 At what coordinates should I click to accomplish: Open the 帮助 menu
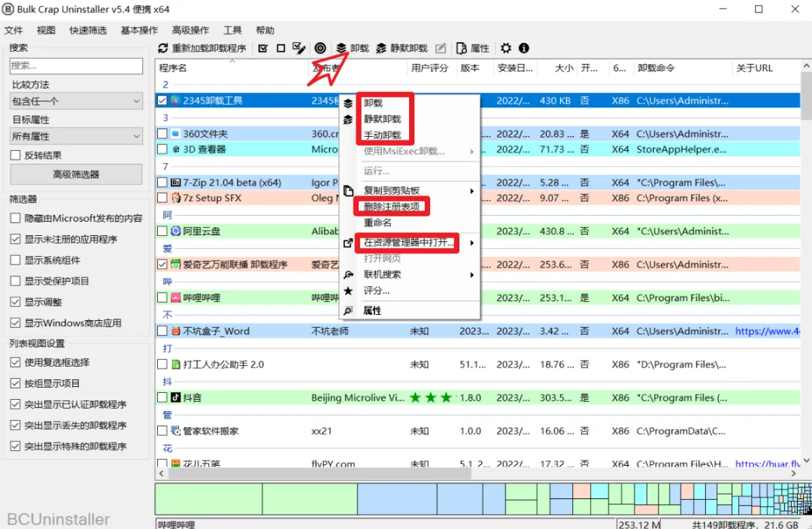click(x=265, y=30)
